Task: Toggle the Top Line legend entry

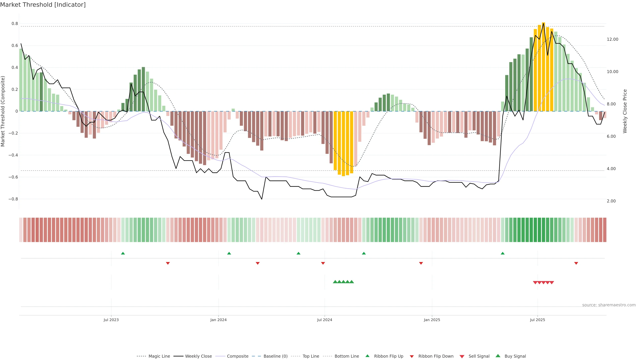Action: coord(311,356)
